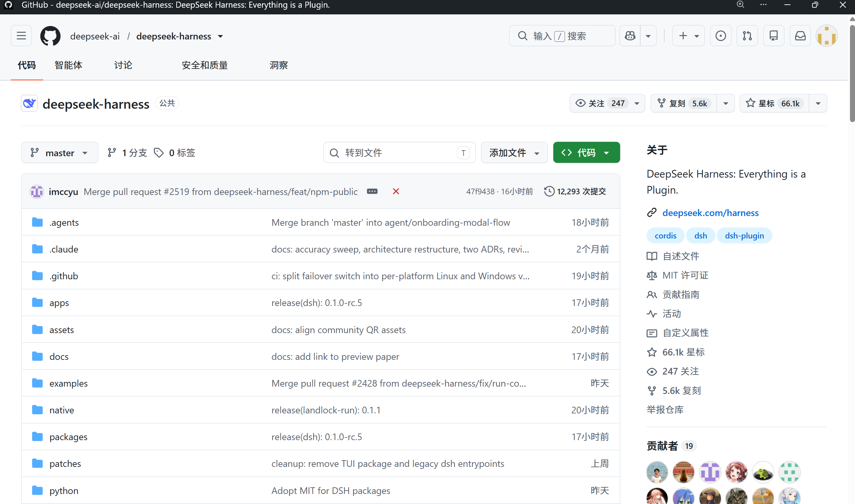
Task: Open the title bar more options menu
Action: (x=763, y=5)
